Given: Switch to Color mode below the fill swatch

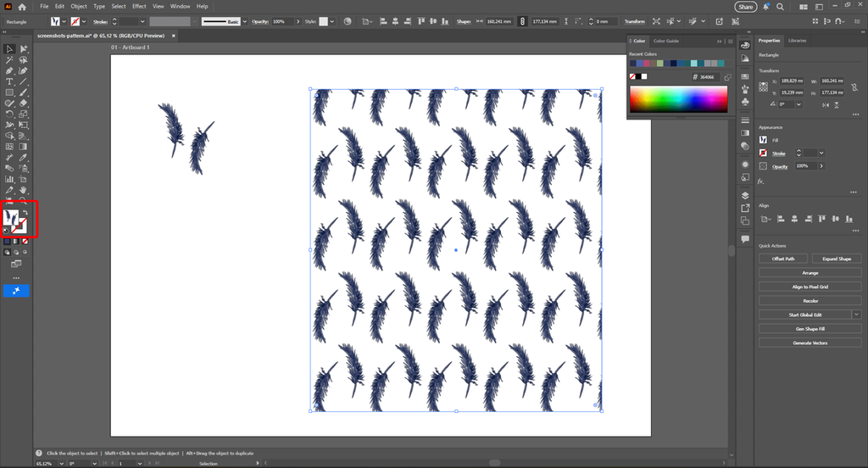Looking at the screenshot, I should 7,242.
